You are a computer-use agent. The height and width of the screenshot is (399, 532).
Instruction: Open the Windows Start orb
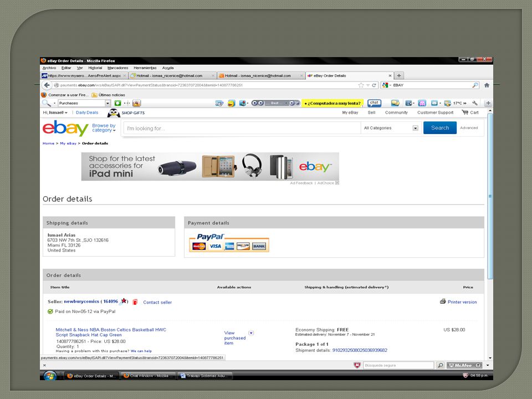coord(49,375)
